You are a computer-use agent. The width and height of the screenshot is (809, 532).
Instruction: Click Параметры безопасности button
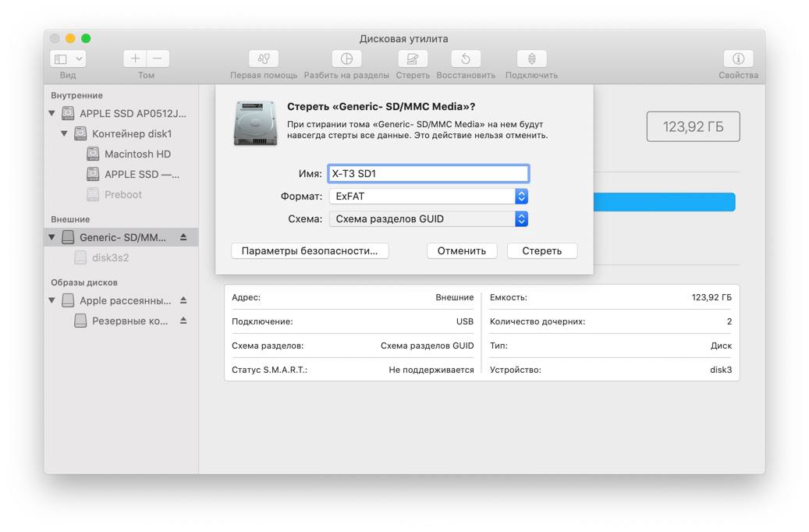(310, 250)
